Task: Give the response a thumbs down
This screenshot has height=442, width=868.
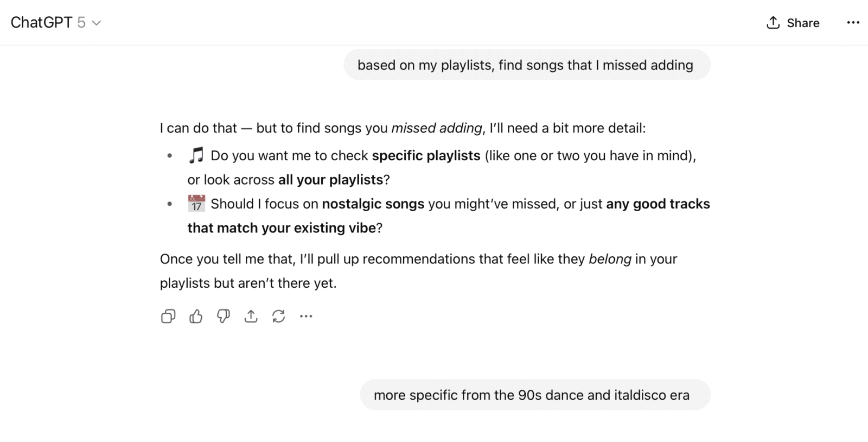Action: 224,316
